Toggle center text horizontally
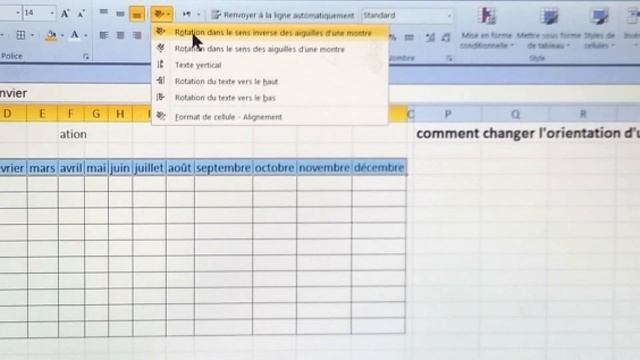640x360 pixels. pyautogui.click(x=120, y=36)
